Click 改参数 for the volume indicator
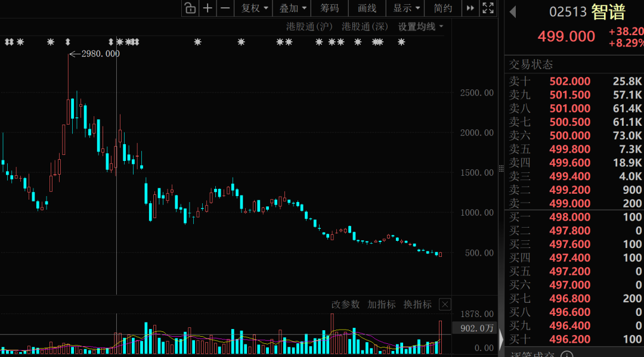The width and height of the screenshot is (644, 357). (x=345, y=305)
